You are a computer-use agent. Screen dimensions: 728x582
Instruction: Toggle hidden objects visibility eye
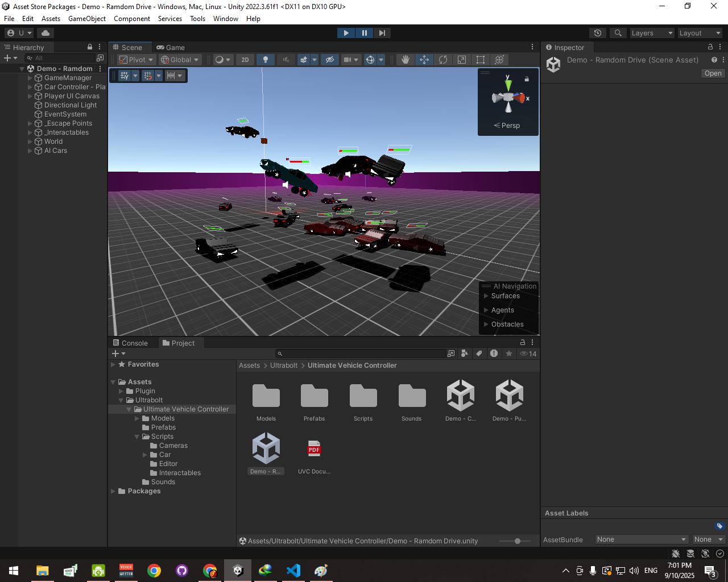(329, 60)
